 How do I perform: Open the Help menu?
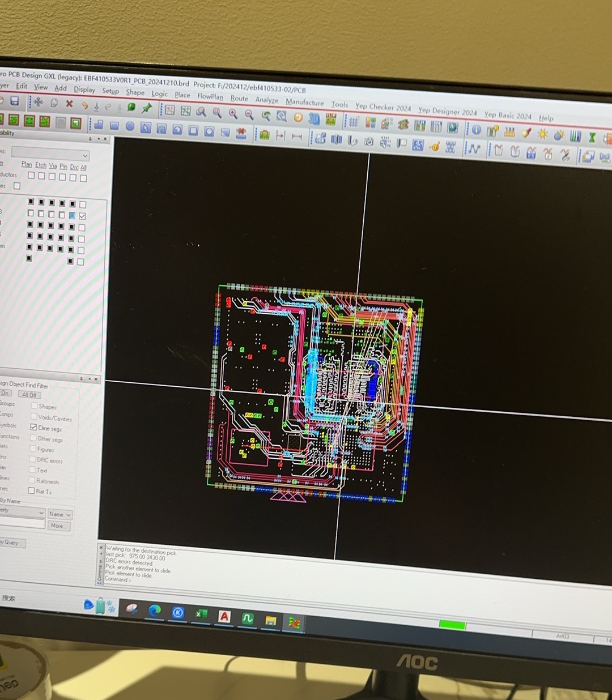coord(546,118)
